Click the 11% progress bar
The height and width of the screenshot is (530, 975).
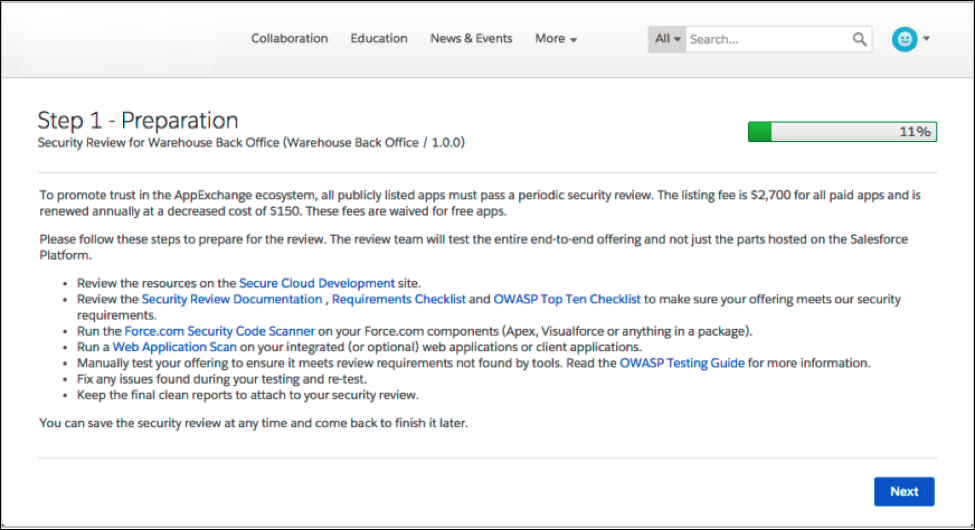click(x=842, y=132)
